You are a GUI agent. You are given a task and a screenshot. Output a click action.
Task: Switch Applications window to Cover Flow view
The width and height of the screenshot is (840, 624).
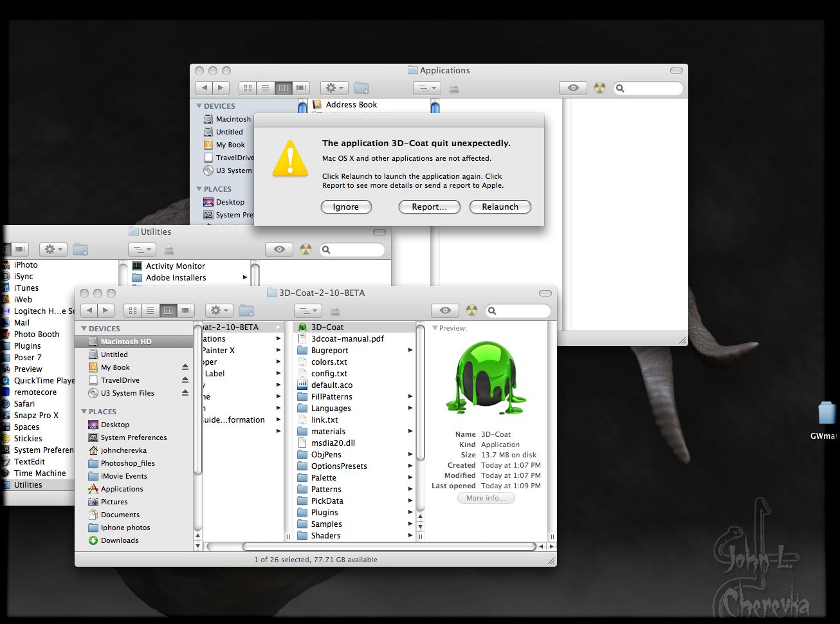(301, 88)
